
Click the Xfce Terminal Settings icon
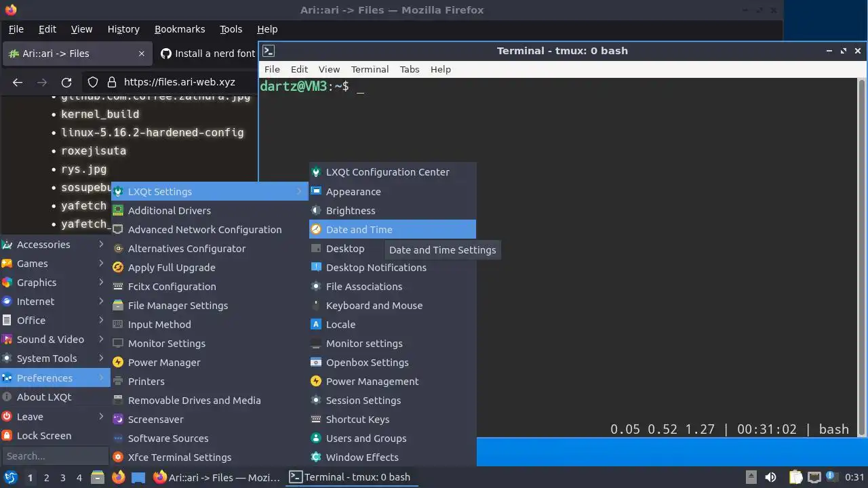(118, 457)
